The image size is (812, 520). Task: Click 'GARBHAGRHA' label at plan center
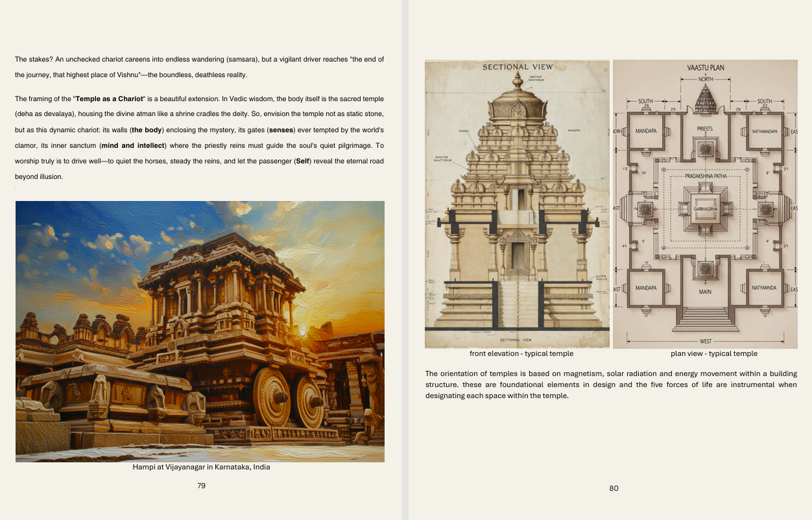[705, 210]
